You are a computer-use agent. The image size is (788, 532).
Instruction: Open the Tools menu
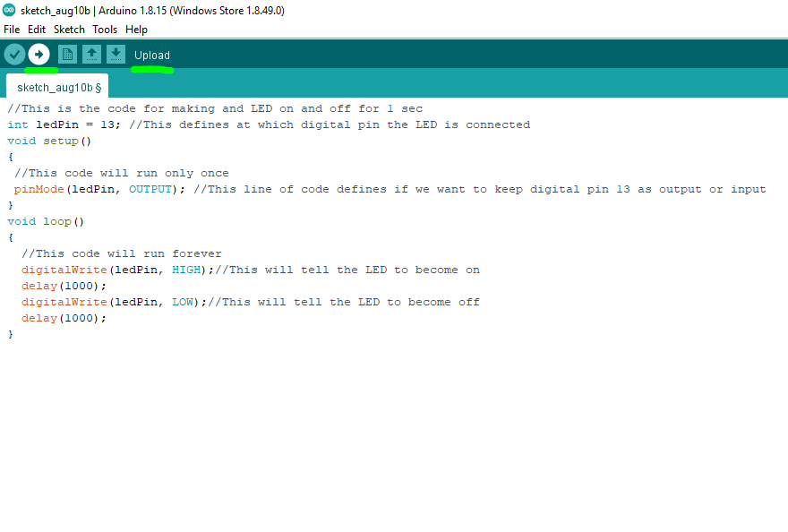pos(105,30)
